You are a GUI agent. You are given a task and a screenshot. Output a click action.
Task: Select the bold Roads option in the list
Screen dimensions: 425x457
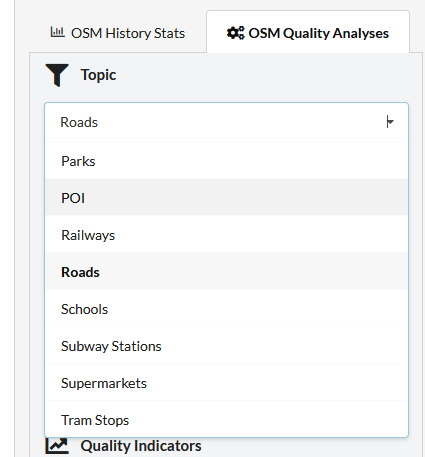(226, 272)
